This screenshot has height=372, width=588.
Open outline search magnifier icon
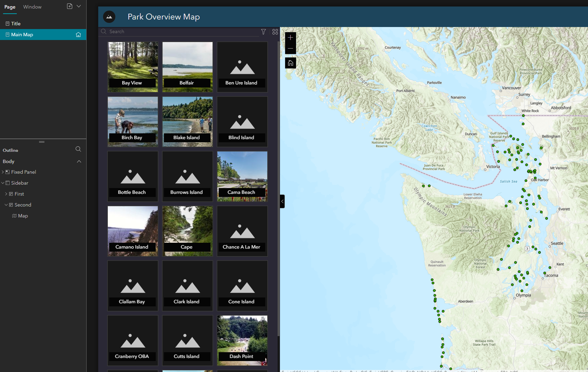(x=78, y=149)
